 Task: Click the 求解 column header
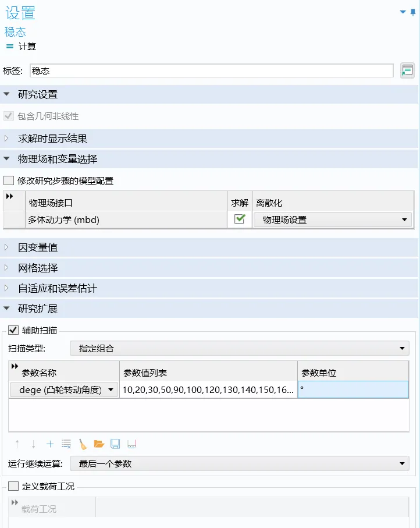pyautogui.click(x=240, y=201)
